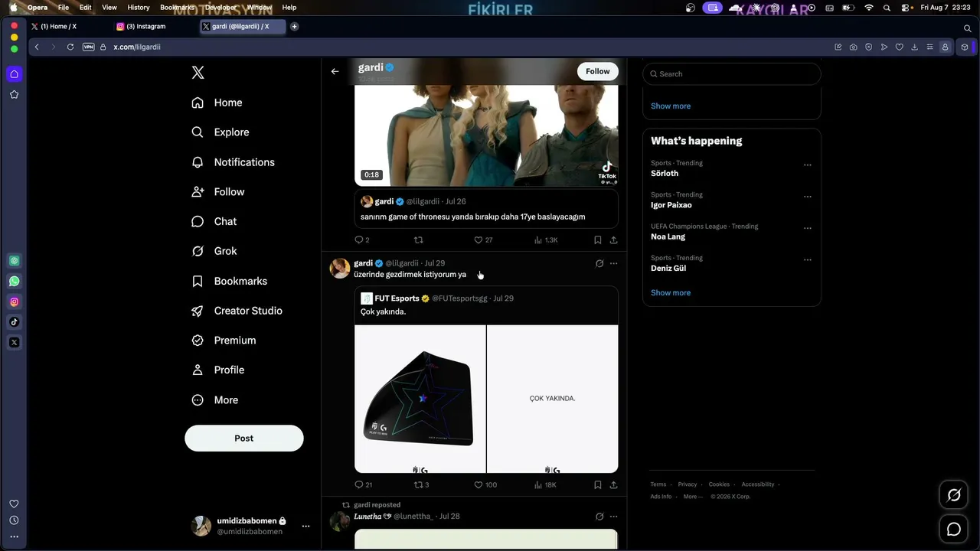Open account switcher dots next to umidizbabomen

coord(305,527)
